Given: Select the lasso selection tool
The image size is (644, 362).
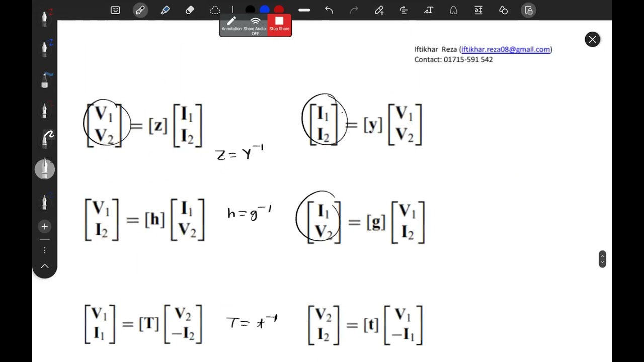Looking at the screenshot, I should (x=215, y=10).
